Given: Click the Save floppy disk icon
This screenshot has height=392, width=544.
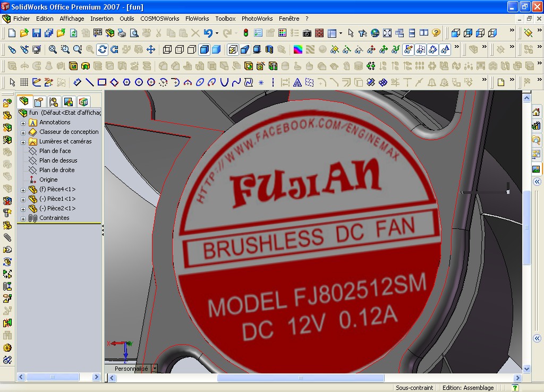Looking at the screenshot, I should [x=37, y=33].
